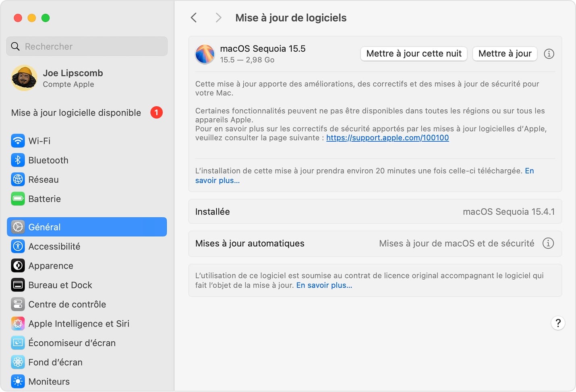Click the red update notification badge
576x392 pixels.
tap(157, 113)
